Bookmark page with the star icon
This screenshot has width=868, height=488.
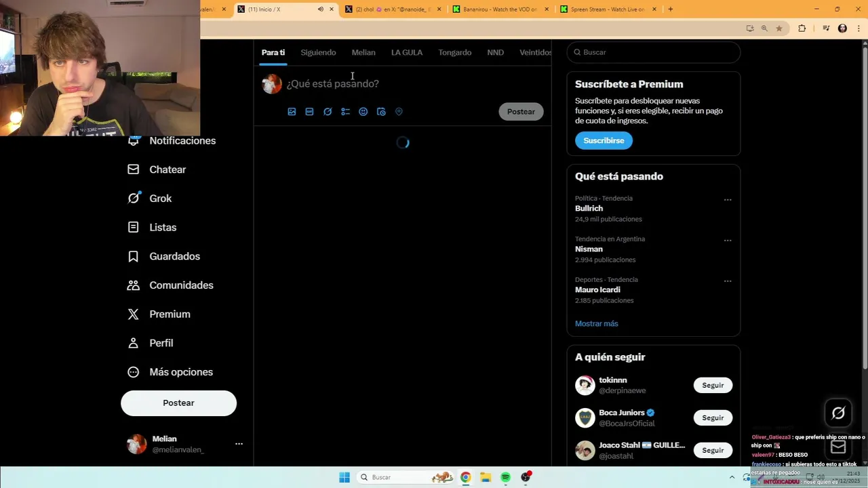779,28
